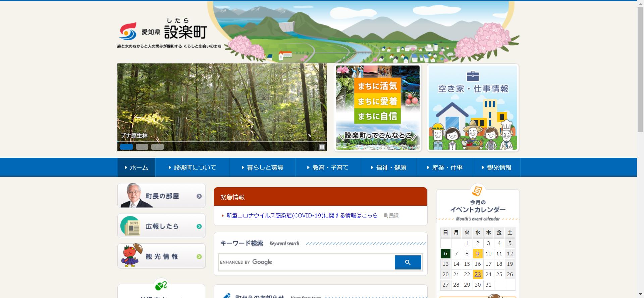Click the arrow icon on 町長の部屋

coord(199,196)
